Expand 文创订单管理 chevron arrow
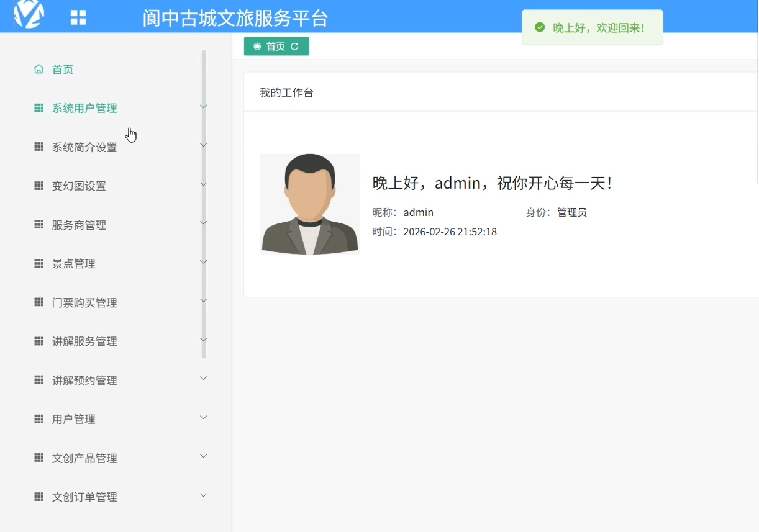 click(x=203, y=495)
